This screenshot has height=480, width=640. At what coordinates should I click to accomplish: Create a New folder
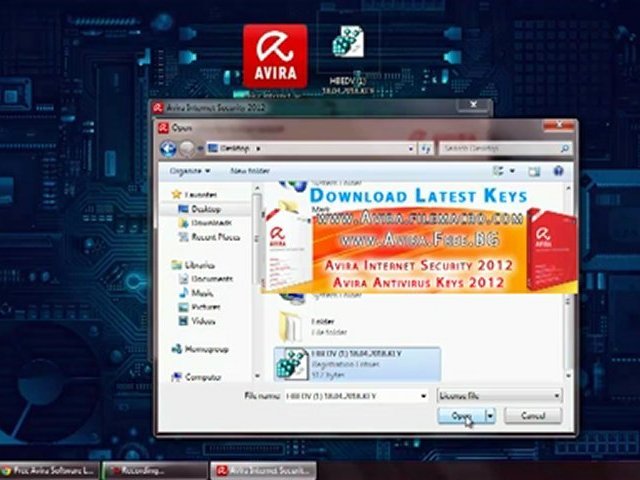point(250,171)
